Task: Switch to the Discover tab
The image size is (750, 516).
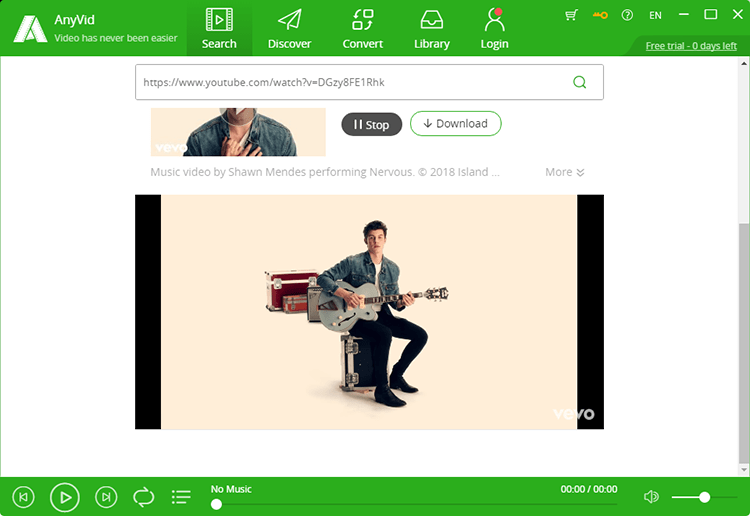Action: (x=289, y=28)
